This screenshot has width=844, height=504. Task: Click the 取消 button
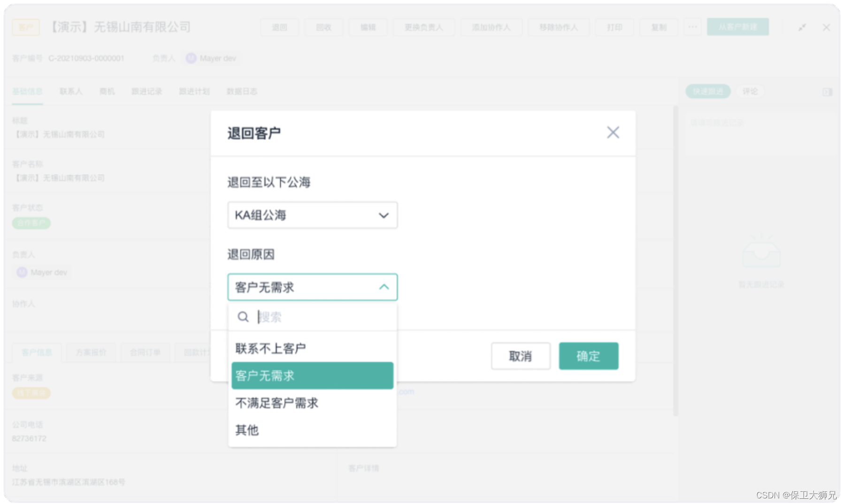521,356
